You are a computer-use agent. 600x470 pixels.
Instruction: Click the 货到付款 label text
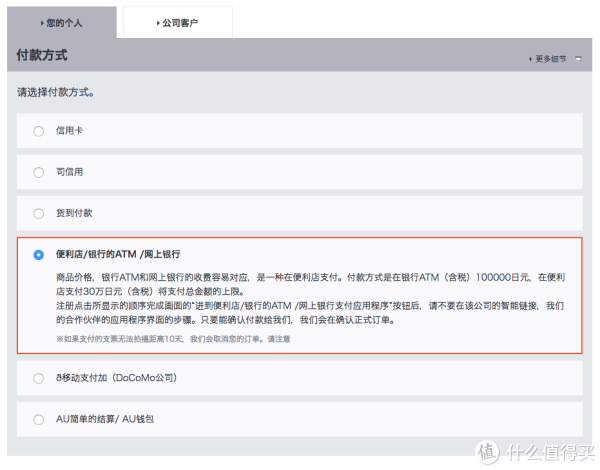76,213
